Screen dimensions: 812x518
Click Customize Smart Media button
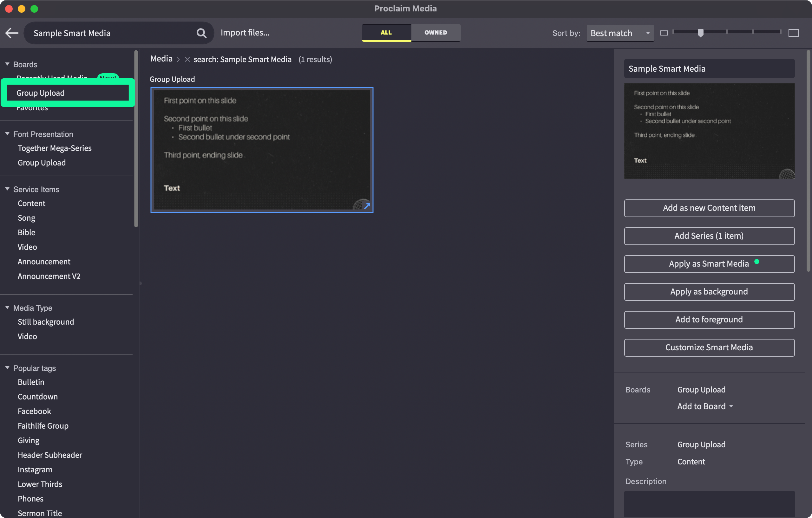709,347
